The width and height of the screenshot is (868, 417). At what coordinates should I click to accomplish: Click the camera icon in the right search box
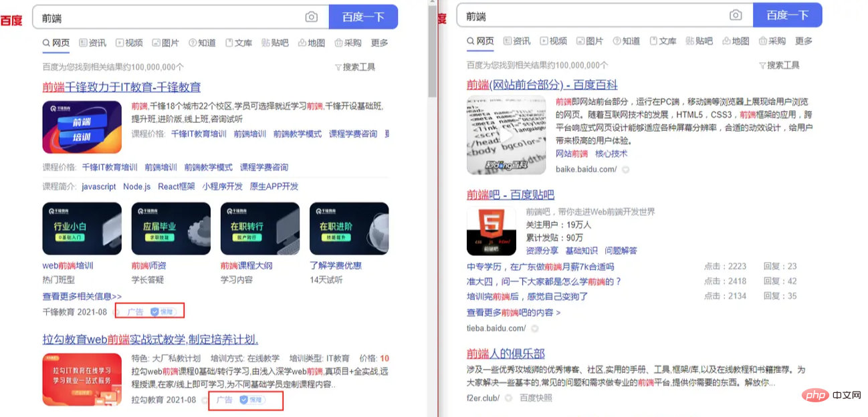tap(736, 15)
